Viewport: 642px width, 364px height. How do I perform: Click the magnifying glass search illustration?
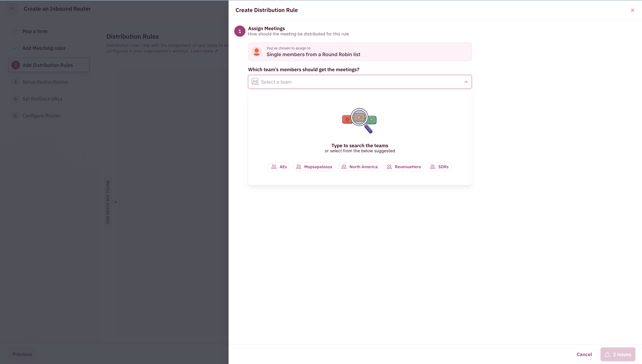[359, 121]
